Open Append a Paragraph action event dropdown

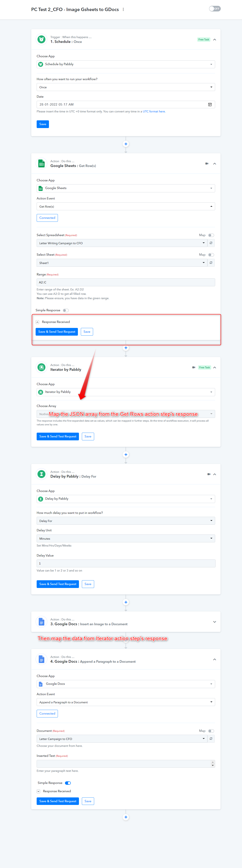126,702
